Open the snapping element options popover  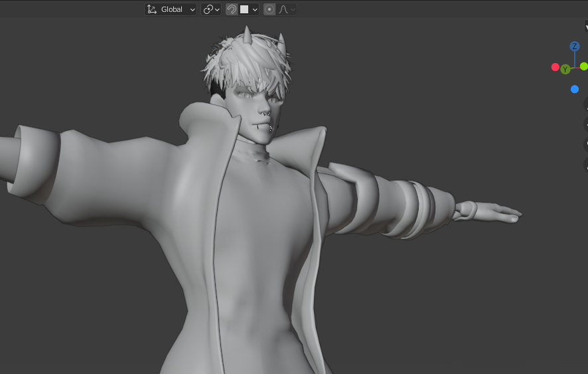point(249,9)
